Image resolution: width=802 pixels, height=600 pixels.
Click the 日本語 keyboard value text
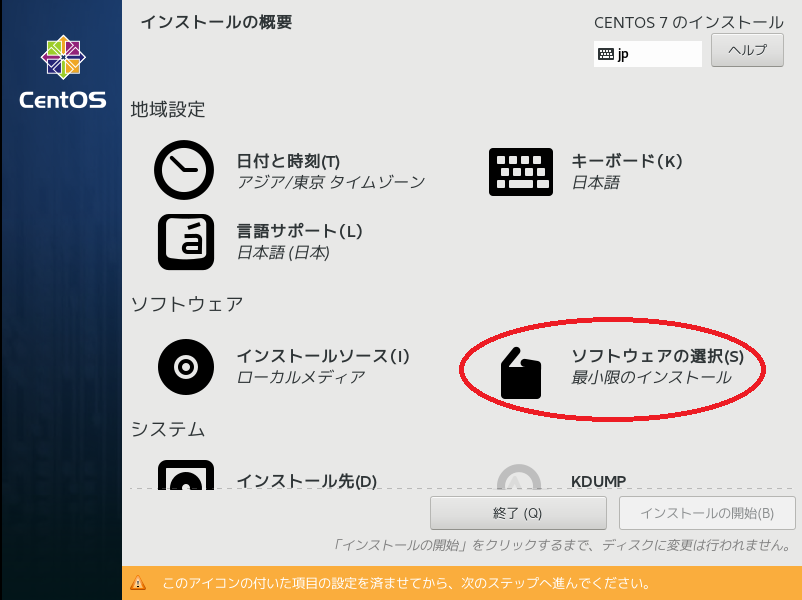pyautogui.click(x=595, y=183)
